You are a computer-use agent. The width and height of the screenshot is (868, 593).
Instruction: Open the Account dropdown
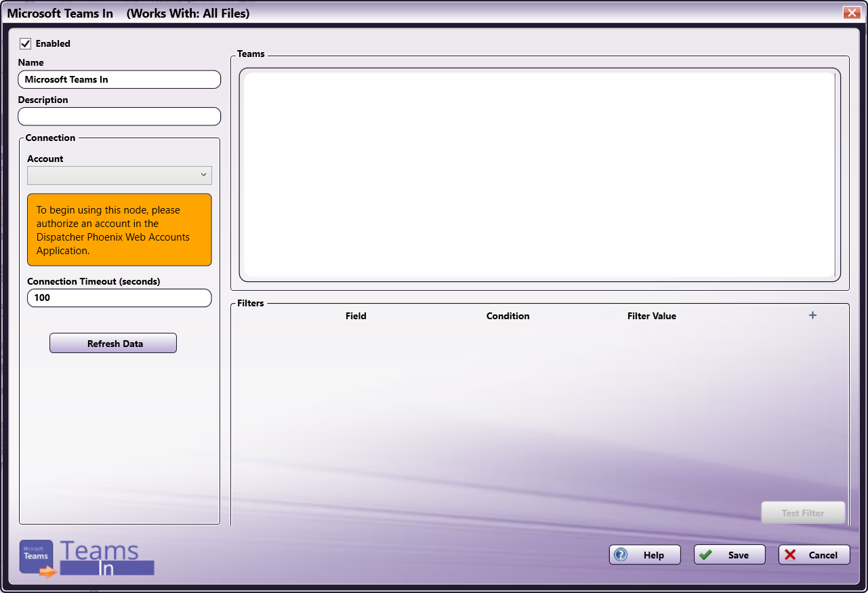point(119,176)
